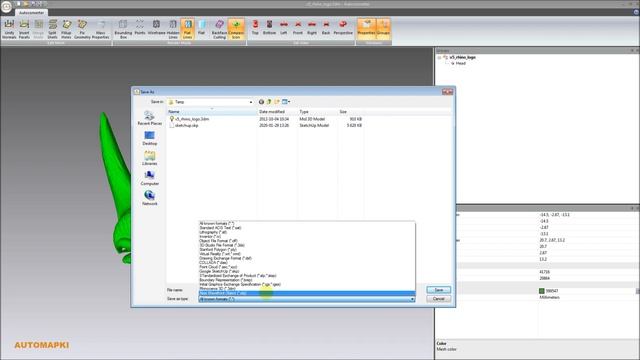This screenshot has height=360, width=640.
Task: Choose Standard ACIS Text (*.sat) format
Action: point(307,228)
